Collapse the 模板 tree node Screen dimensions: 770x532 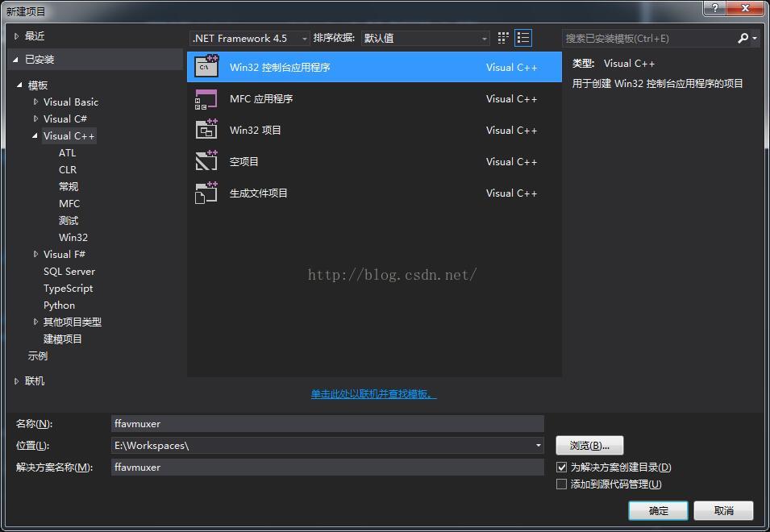(x=19, y=85)
